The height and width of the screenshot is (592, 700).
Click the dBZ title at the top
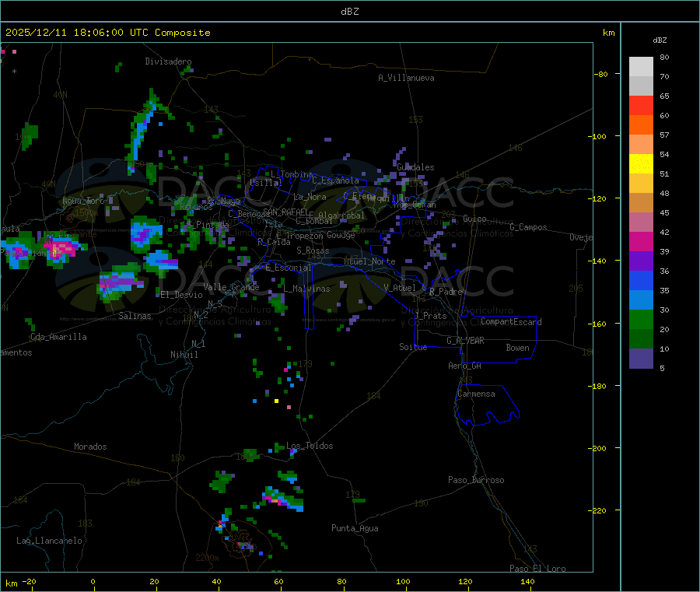349,12
